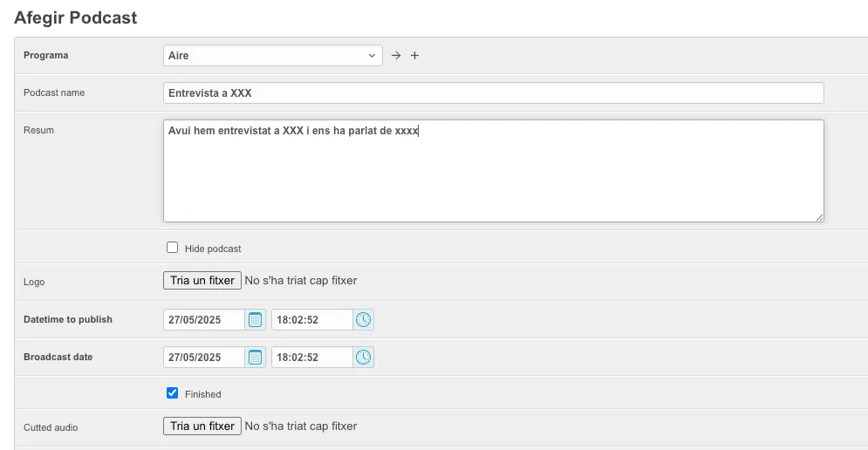The height and width of the screenshot is (450, 868).
Task: Enable the Hide podcast checkbox
Action: [173, 248]
